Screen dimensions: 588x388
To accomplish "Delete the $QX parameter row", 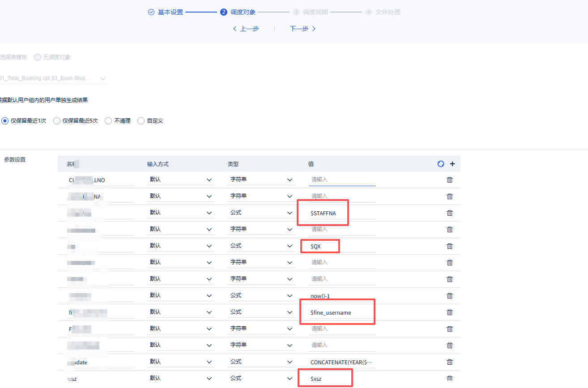I will 450,246.
